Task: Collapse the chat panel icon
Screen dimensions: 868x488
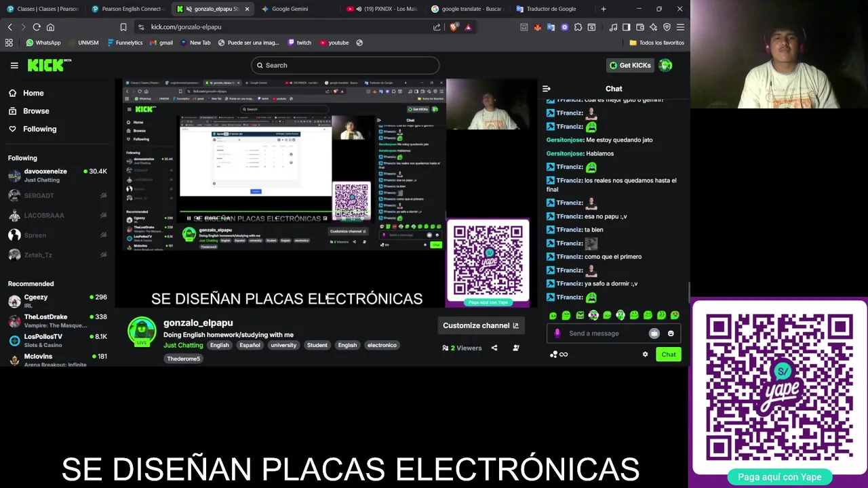Action: pos(547,89)
